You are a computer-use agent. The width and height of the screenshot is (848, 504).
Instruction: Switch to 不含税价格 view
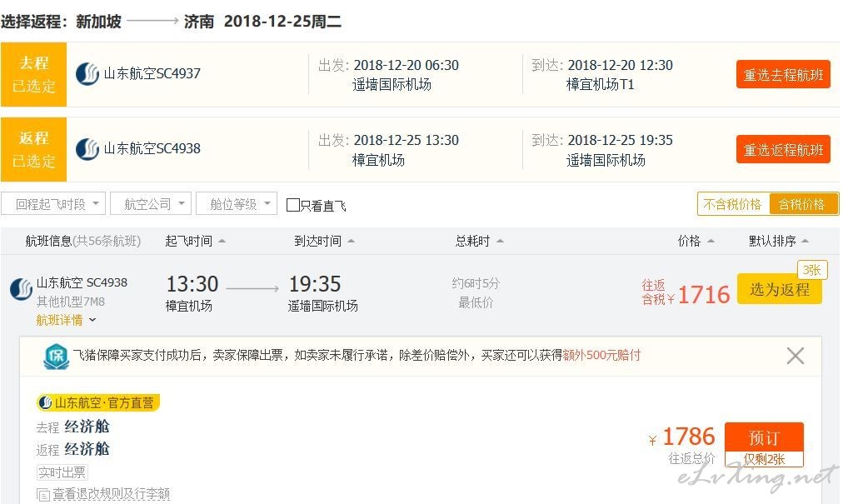(x=733, y=204)
